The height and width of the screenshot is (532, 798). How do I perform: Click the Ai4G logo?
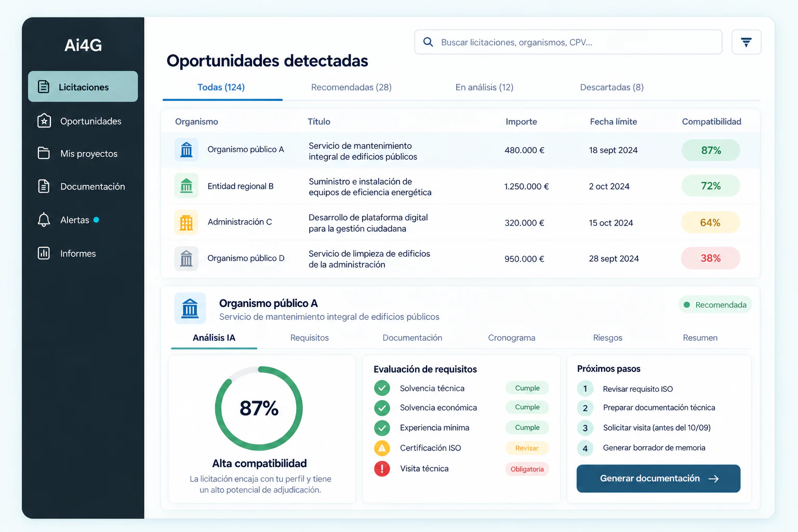tap(83, 45)
